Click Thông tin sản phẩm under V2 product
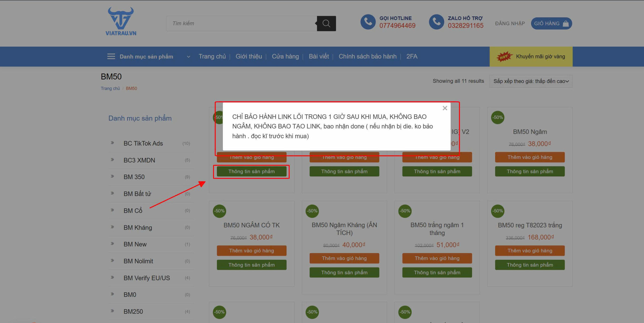 [437, 171]
